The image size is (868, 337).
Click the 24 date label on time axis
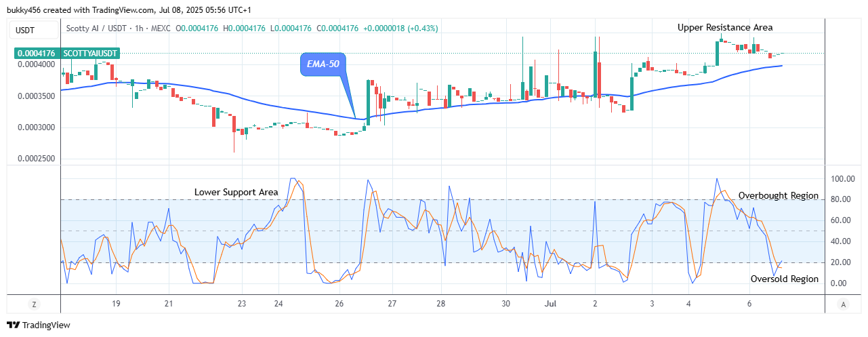pos(278,304)
